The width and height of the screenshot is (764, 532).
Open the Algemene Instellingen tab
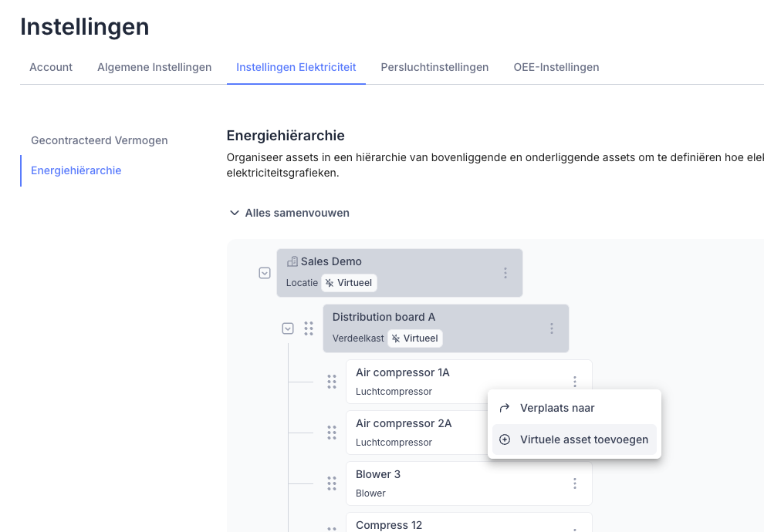(x=154, y=67)
